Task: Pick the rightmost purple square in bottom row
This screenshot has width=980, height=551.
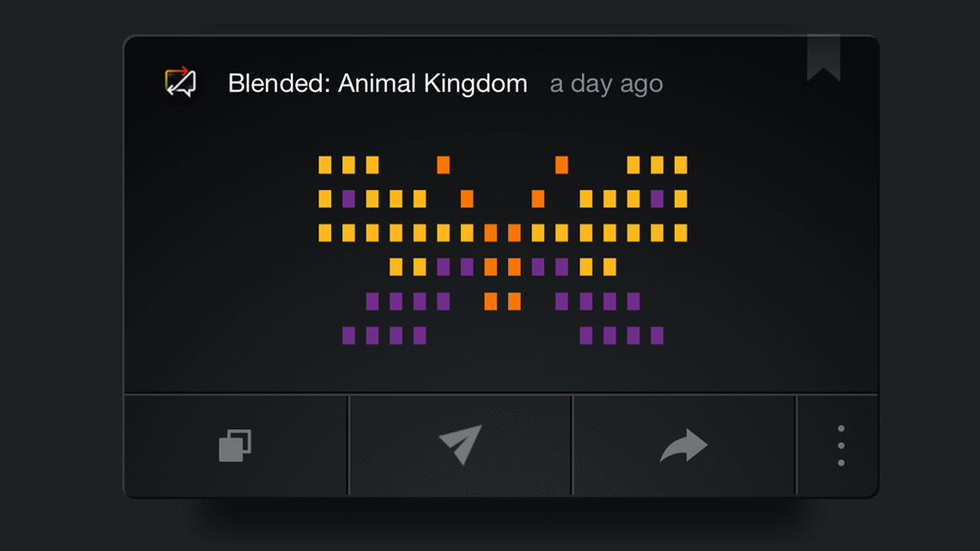Action: 657,336
